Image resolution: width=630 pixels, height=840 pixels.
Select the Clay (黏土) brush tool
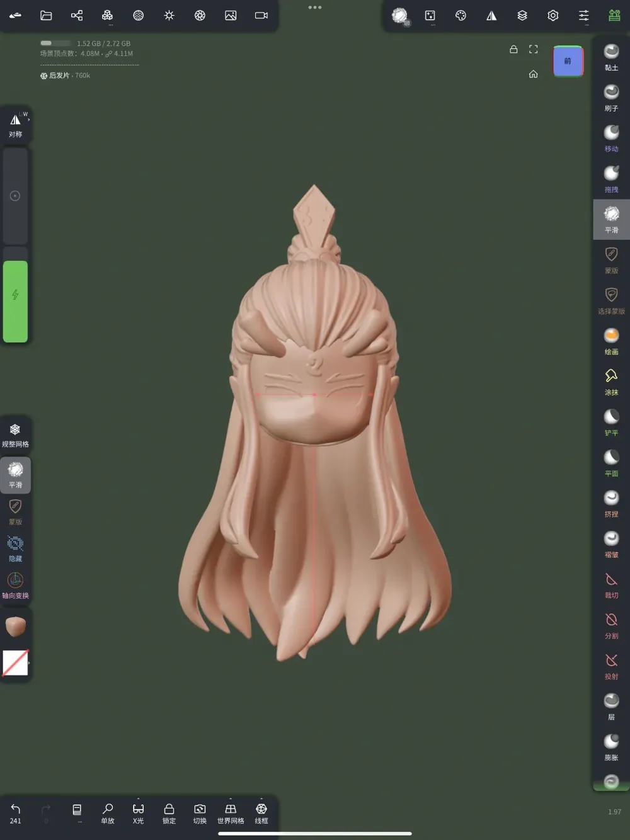coord(611,57)
